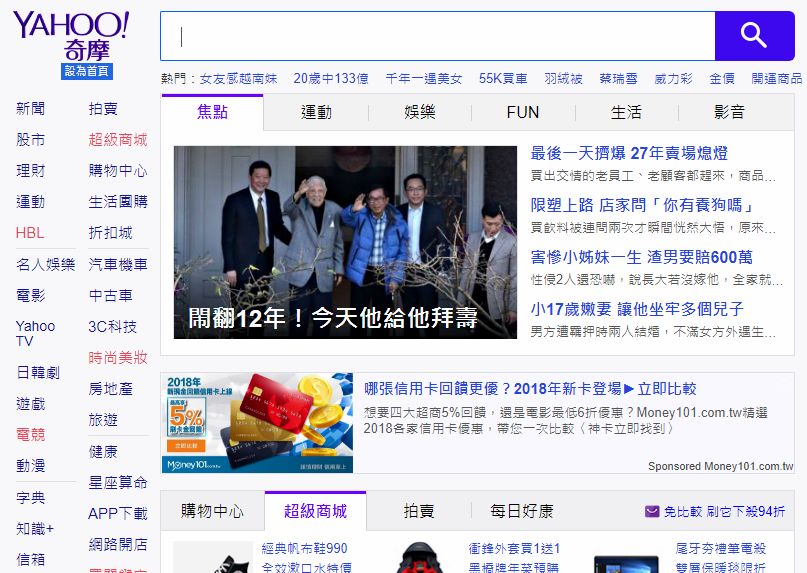Image resolution: width=807 pixels, height=573 pixels.
Task: Open 動漫 in the sidebar
Action: pos(30,466)
